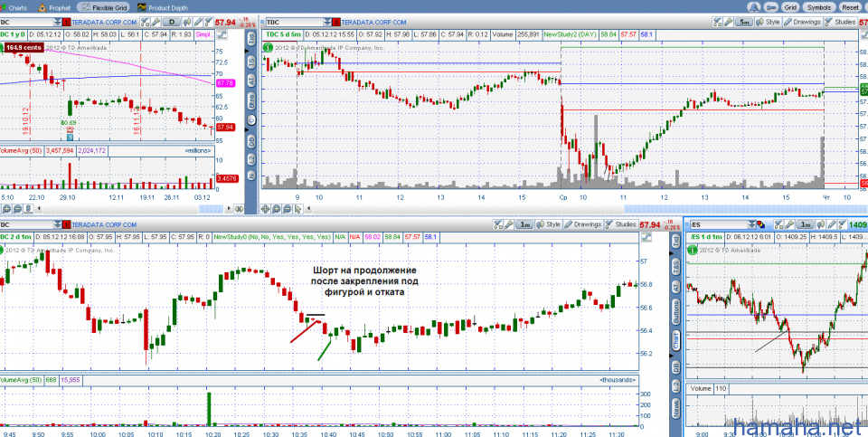Image resolution: width=868 pixels, height=437 pixels.
Task: Click red level-1 box in daily chart header
Action: pyautogui.click(x=66, y=22)
